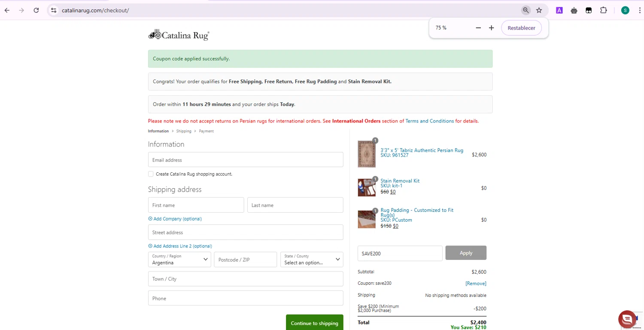Click coupon code field containing SAVE200

point(400,253)
